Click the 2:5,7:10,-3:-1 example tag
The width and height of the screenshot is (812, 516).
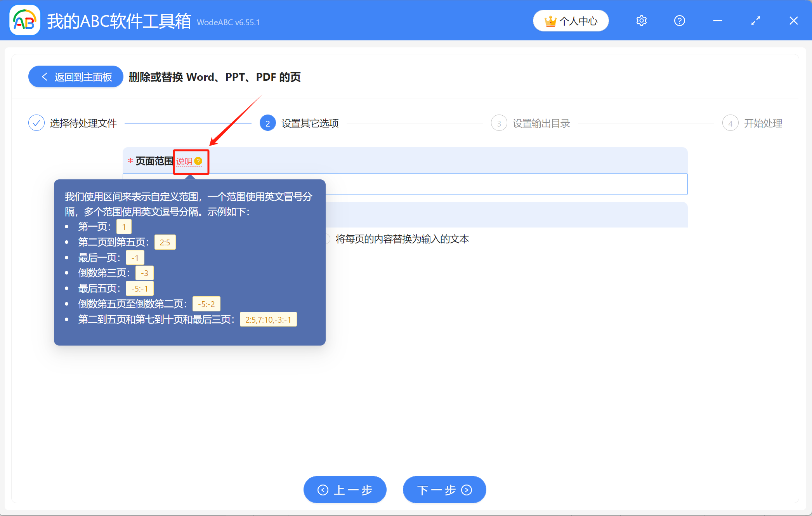pyautogui.click(x=268, y=319)
